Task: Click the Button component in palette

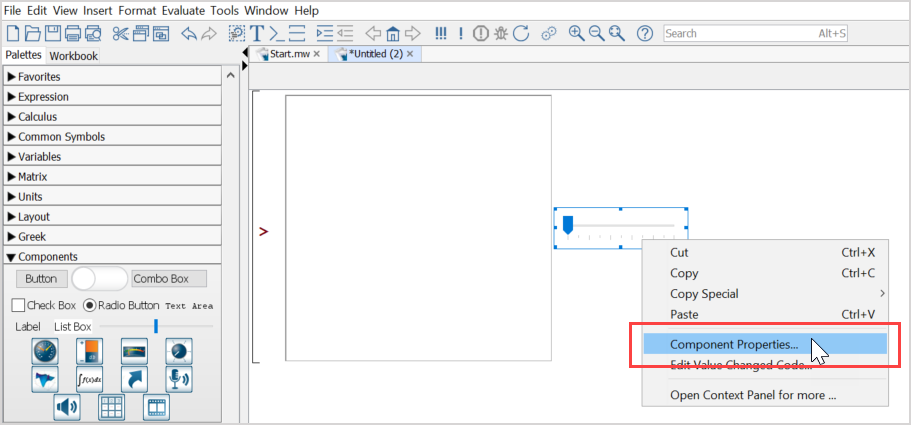Action: click(x=41, y=279)
